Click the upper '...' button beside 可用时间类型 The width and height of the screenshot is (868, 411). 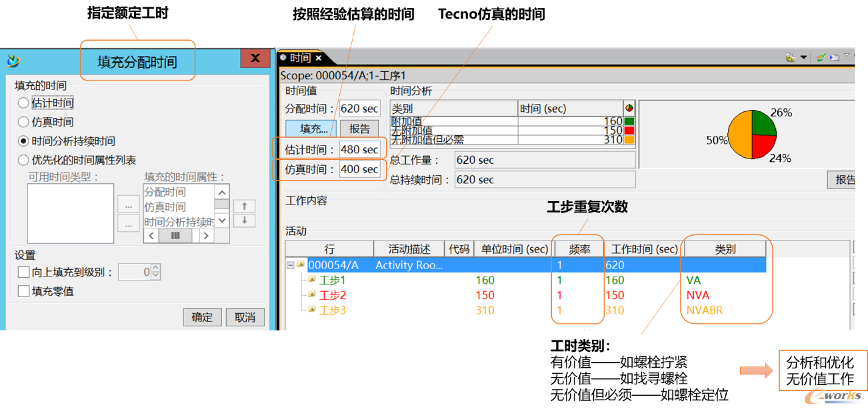click(x=129, y=205)
